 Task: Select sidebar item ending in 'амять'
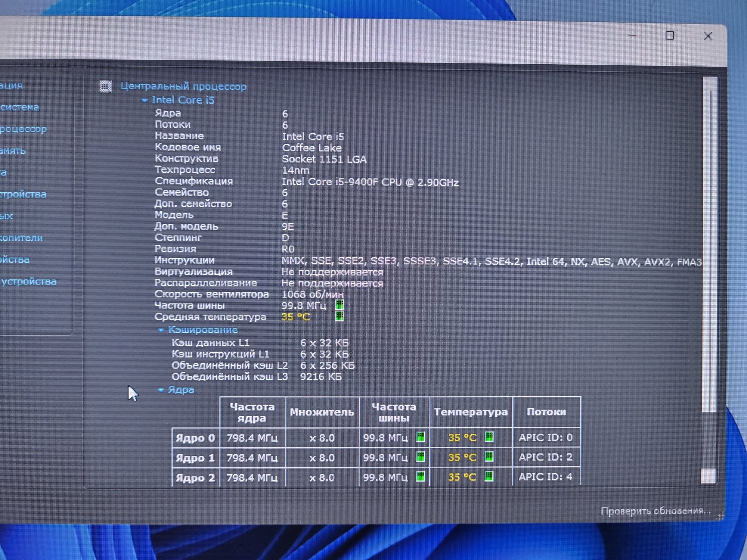[13, 151]
